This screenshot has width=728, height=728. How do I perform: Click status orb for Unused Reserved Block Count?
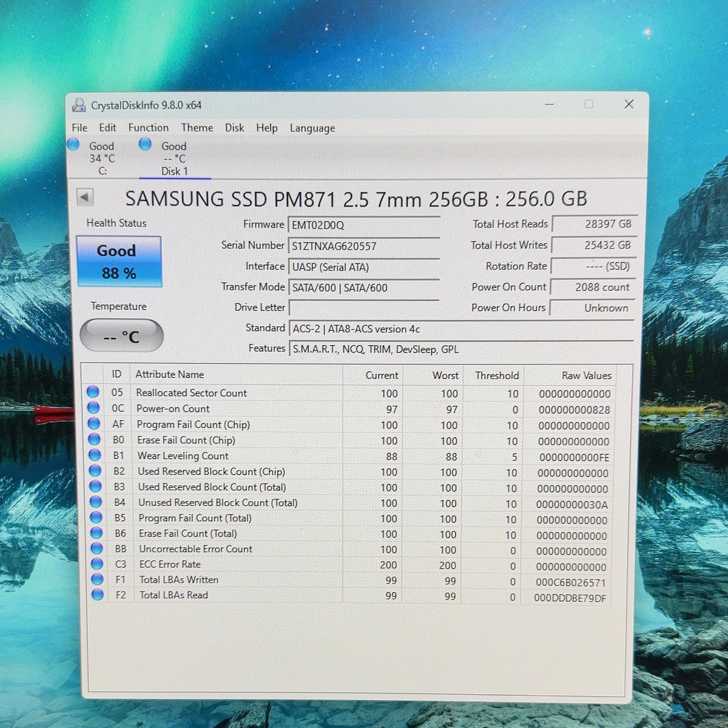[96, 502]
